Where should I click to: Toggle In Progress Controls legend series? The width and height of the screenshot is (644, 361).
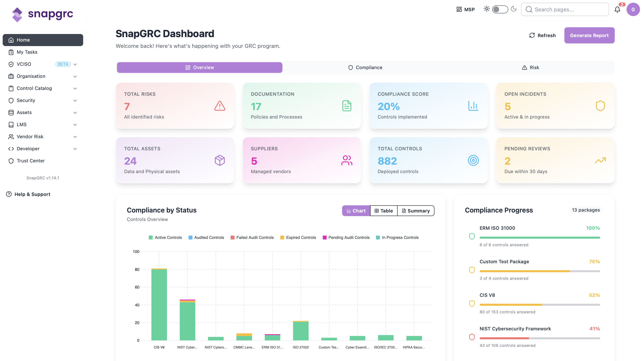[x=397, y=238]
